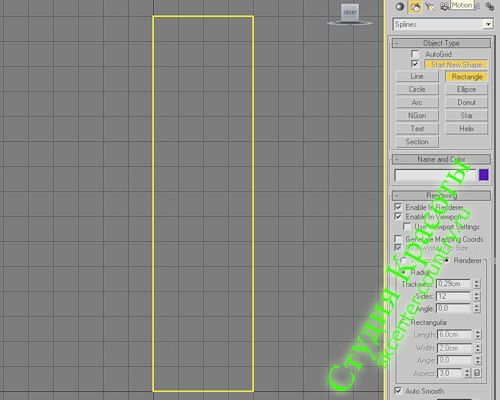Open the purple object color swatch
500x400 pixels.
[x=484, y=175]
